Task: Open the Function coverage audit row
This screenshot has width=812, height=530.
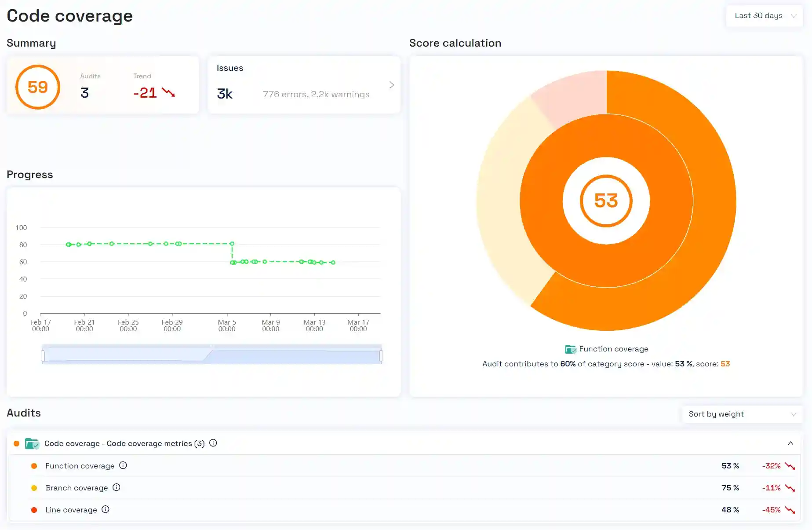Action: pos(80,466)
